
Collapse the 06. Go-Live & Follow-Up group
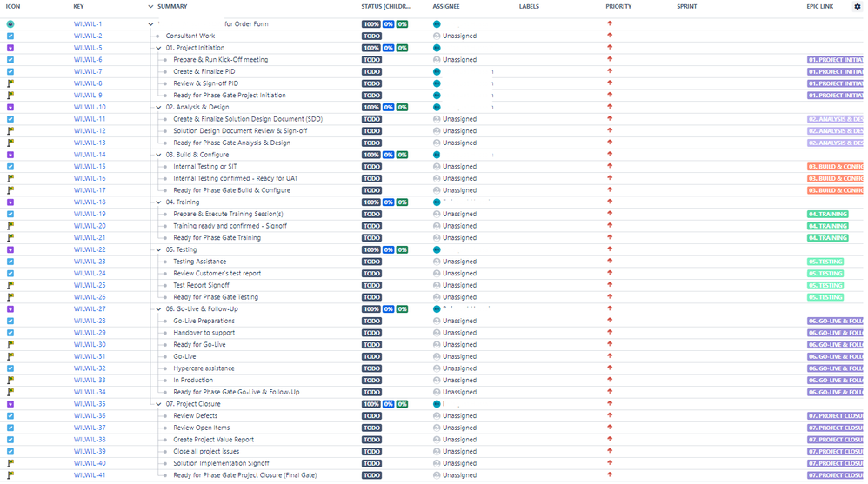click(x=158, y=309)
